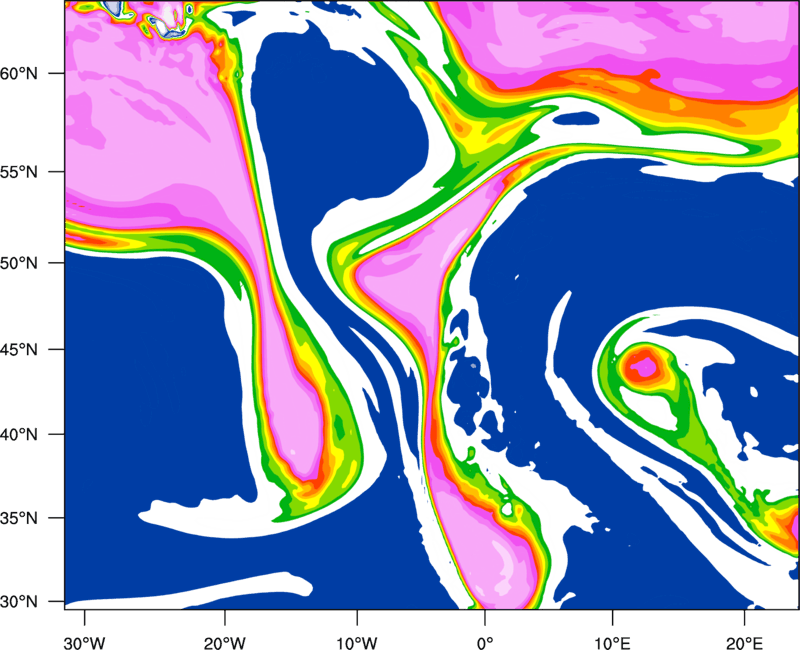This screenshot has height=650, width=800.
Task: Click the 60°N latitude label
Action: click(31, 74)
